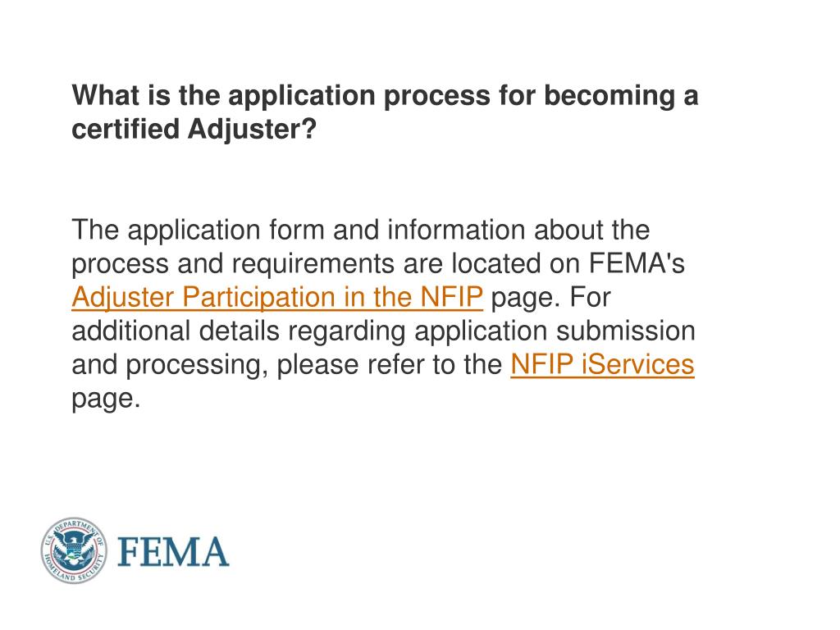Follow the NFIP iServices hyperlink
Screen dimensions: 840x630
(602, 365)
